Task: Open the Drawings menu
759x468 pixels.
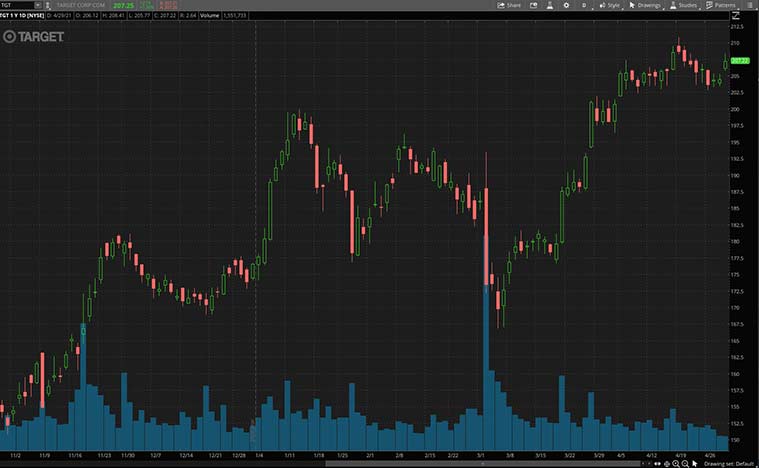Action: (645, 5)
